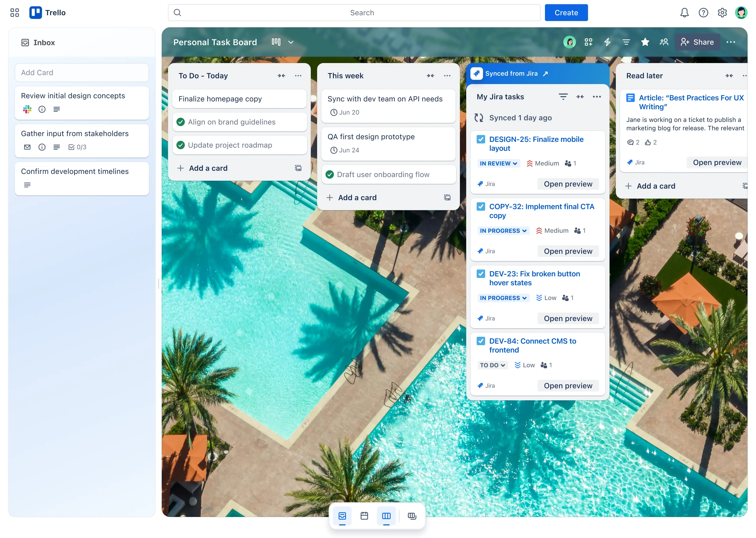The width and height of the screenshot is (756, 538).
Task: Open the view dropdown beside Personal Task Board title
Action: 291,42
